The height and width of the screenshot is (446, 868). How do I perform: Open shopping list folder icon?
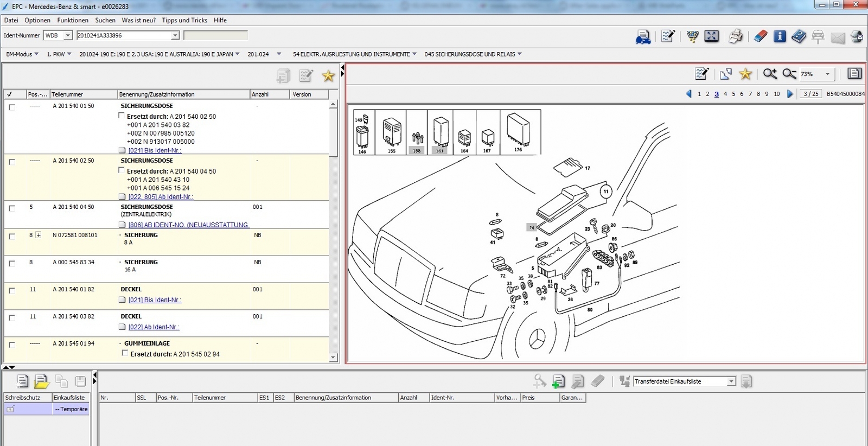pyautogui.click(x=41, y=381)
